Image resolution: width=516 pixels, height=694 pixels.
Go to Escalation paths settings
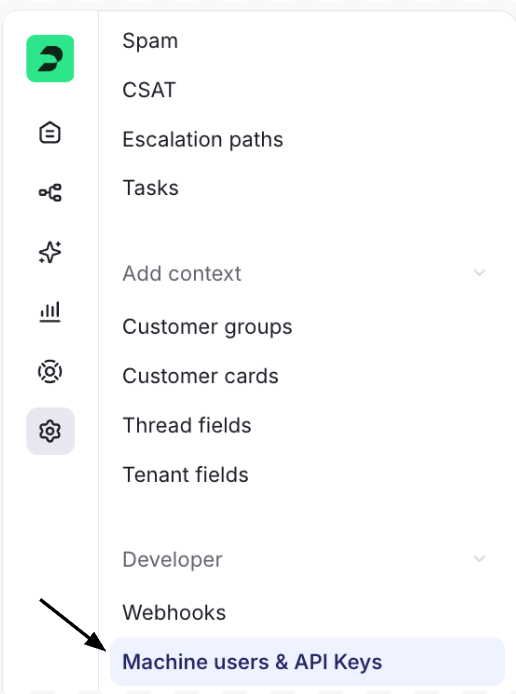tap(203, 140)
